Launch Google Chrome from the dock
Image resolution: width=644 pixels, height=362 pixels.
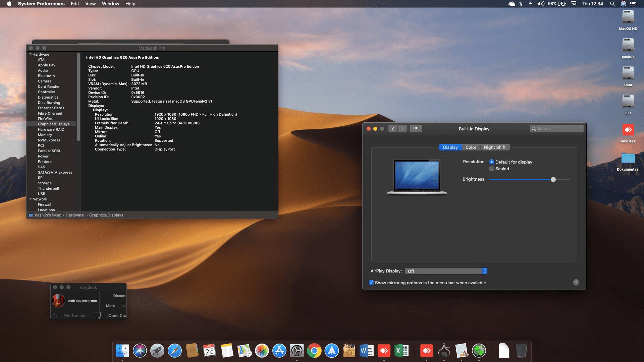pos(314,351)
